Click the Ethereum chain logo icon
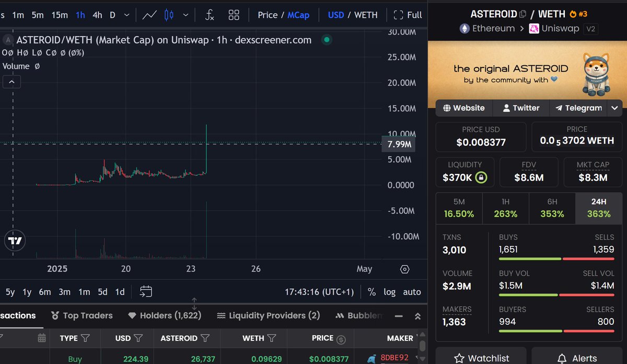This screenshot has width=627, height=364. pyautogui.click(x=464, y=28)
